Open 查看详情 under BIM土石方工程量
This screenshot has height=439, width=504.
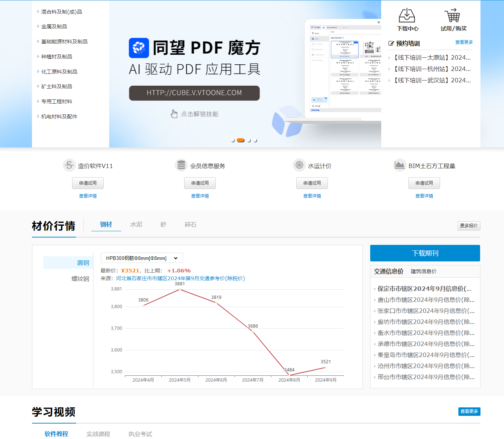coord(424,196)
